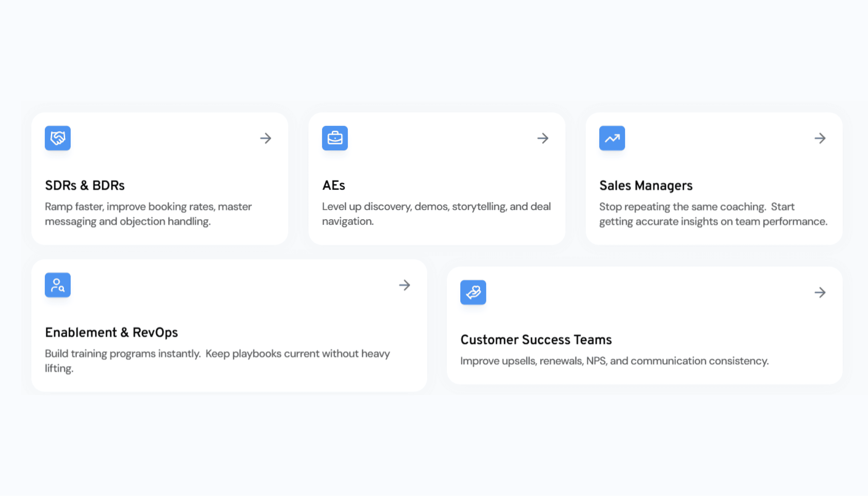Click the arrow on SDRs & BDRs card
This screenshot has width=868, height=496.
(265, 138)
